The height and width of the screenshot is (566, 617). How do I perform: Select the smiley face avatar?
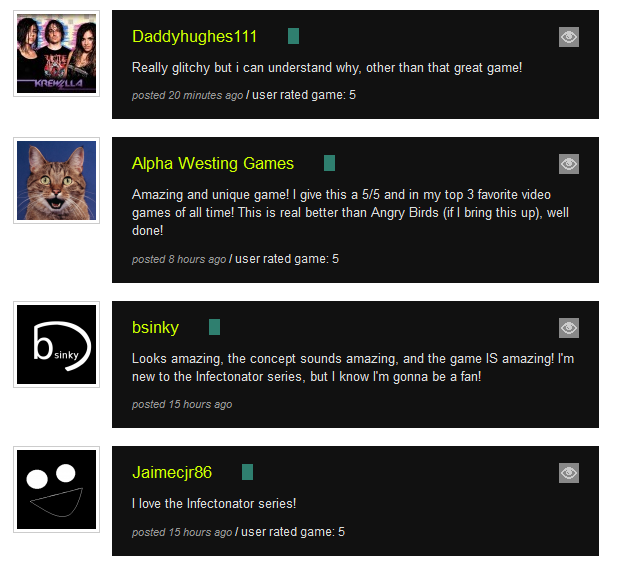click(x=56, y=489)
